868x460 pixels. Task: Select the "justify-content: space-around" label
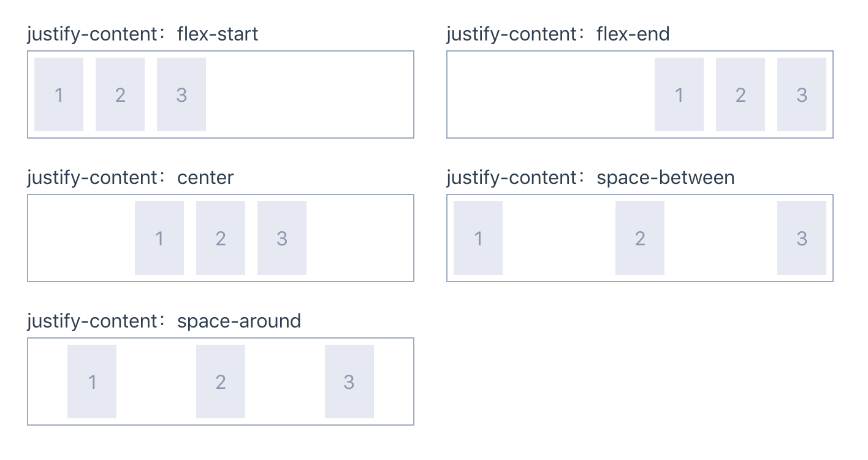[164, 321]
